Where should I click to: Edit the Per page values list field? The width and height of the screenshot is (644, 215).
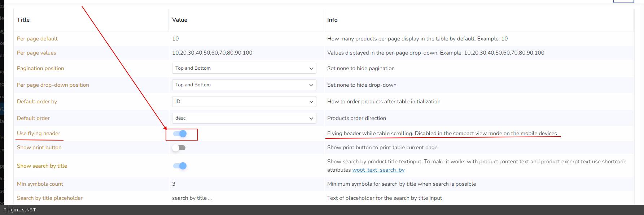(212, 53)
